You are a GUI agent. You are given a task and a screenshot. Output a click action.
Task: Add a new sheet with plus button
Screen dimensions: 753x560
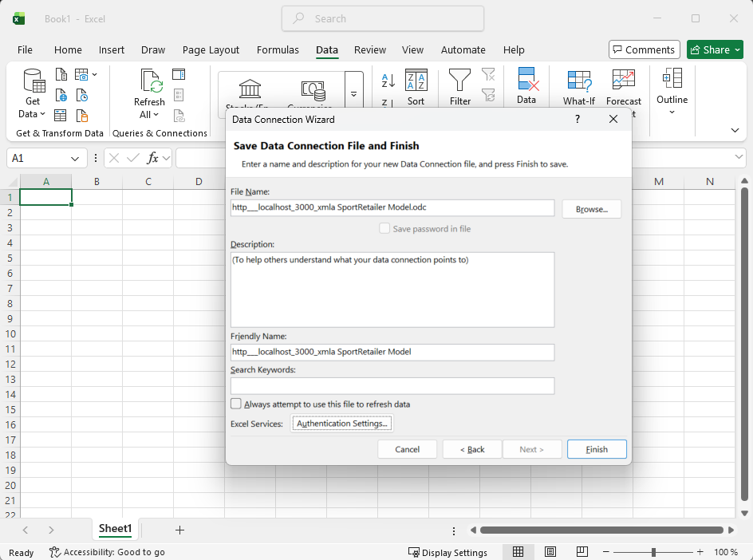(x=179, y=530)
